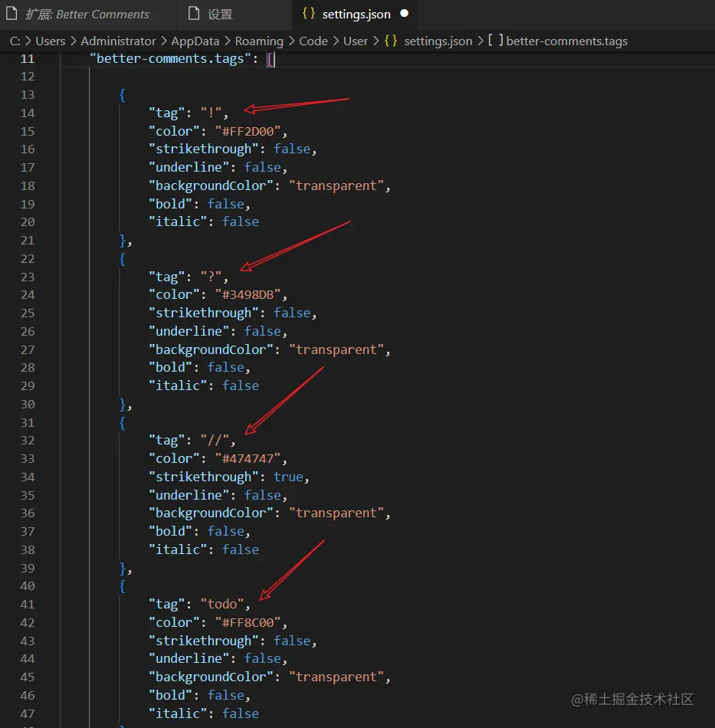This screenshot has height=728, width=715.
Task: Click the strikethrough false value on line 25
Action: pyautogui.click(x=291, y=313)
